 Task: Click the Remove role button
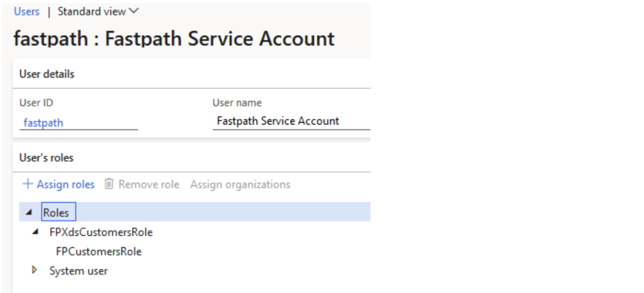coord(142,184)
